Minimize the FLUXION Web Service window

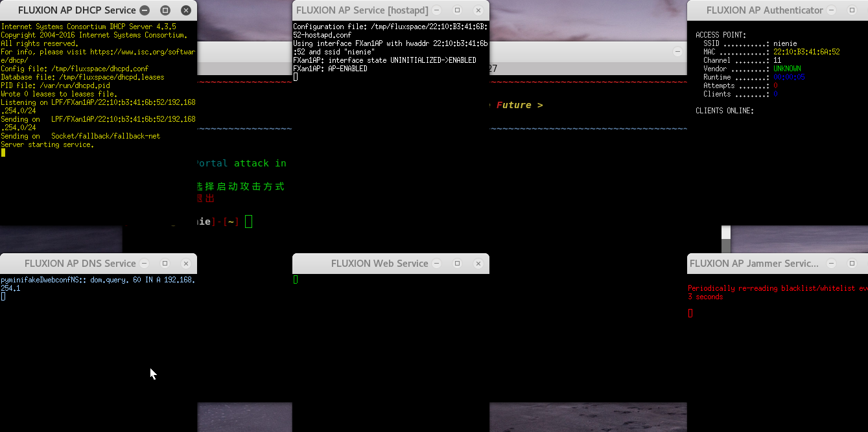coord(437,264)
